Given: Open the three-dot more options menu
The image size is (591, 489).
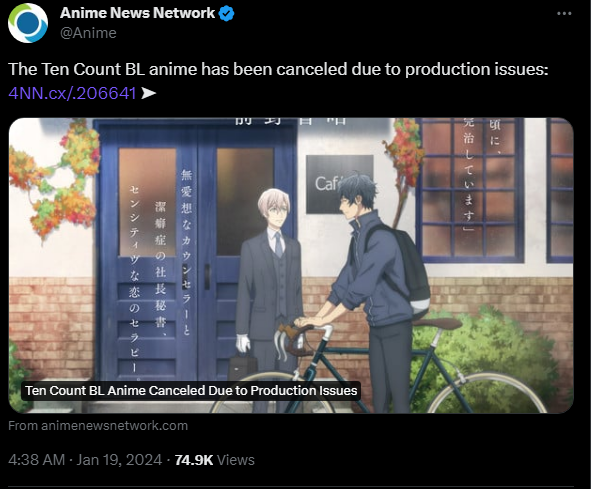Looking at the screenshot, I should click(564, 14).
